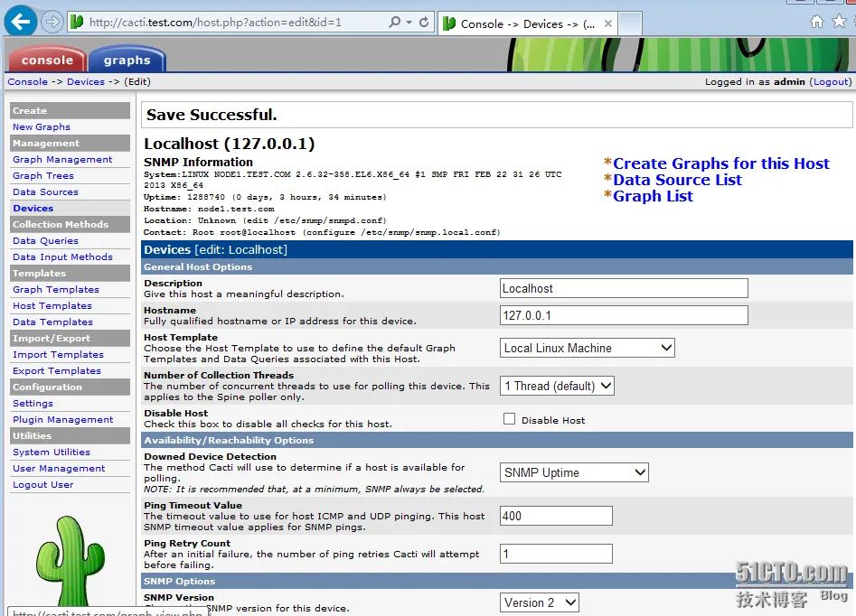Click the Logout link in header
The image size is (856, 616).
coord(831,82)
